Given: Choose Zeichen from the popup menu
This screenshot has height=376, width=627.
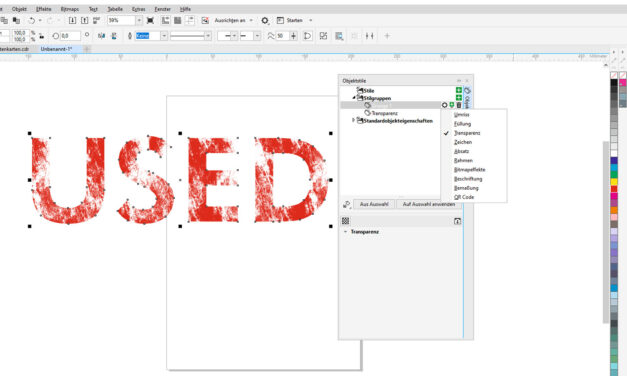Looking at the screenshot, I should pyautogui.click(x=463, y=142).
